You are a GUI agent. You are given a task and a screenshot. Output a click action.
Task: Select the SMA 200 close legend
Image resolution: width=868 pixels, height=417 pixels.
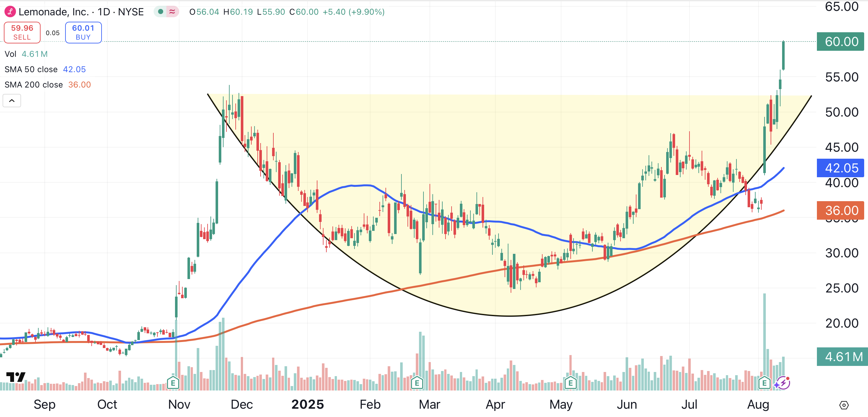pos(34,85)
